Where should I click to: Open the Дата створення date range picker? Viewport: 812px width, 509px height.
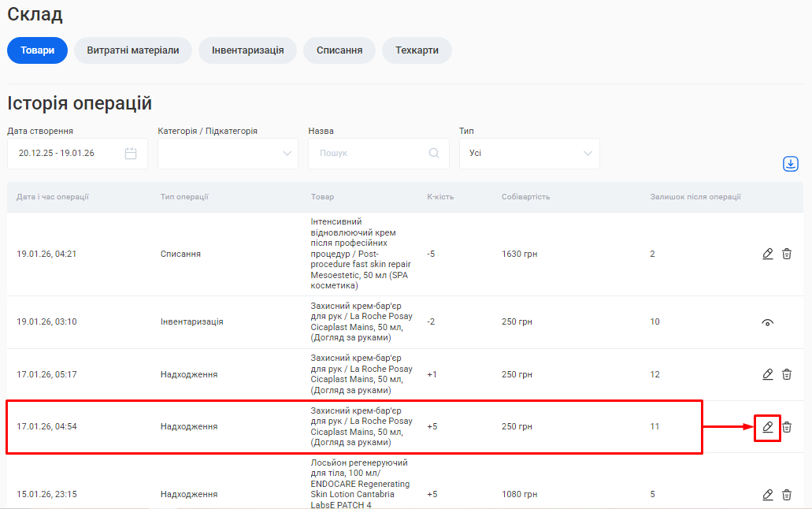click(x=67, y=154)
